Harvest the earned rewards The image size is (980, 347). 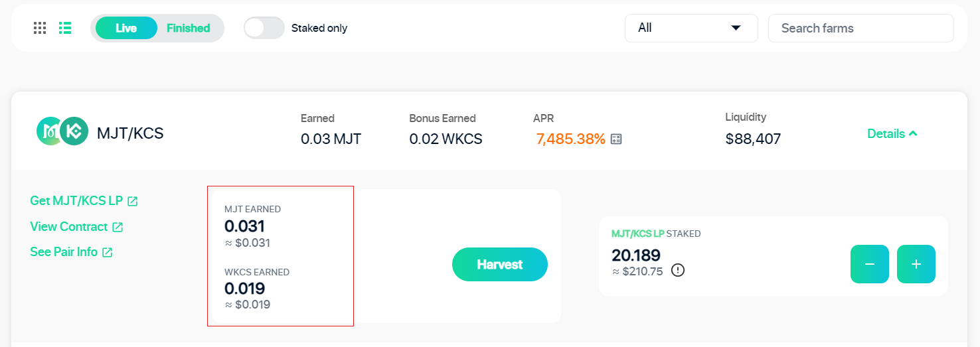(500, 265)
